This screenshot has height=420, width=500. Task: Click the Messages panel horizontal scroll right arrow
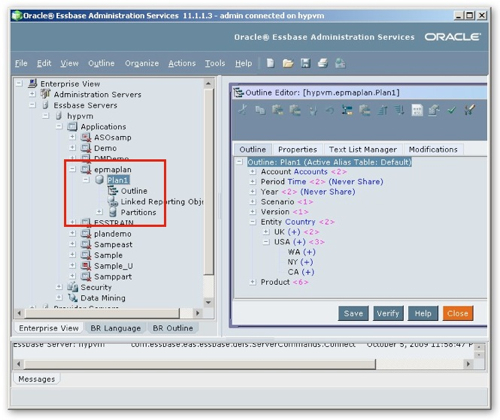pos(469,364)
